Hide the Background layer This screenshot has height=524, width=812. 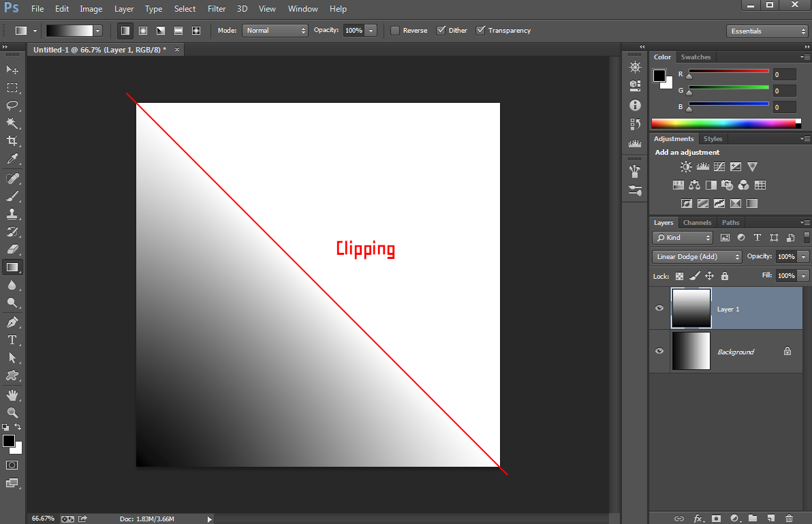(659, 351)
